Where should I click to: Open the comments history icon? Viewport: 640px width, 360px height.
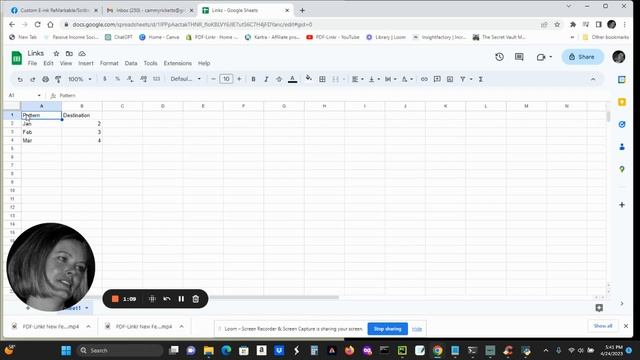[519, 57]
